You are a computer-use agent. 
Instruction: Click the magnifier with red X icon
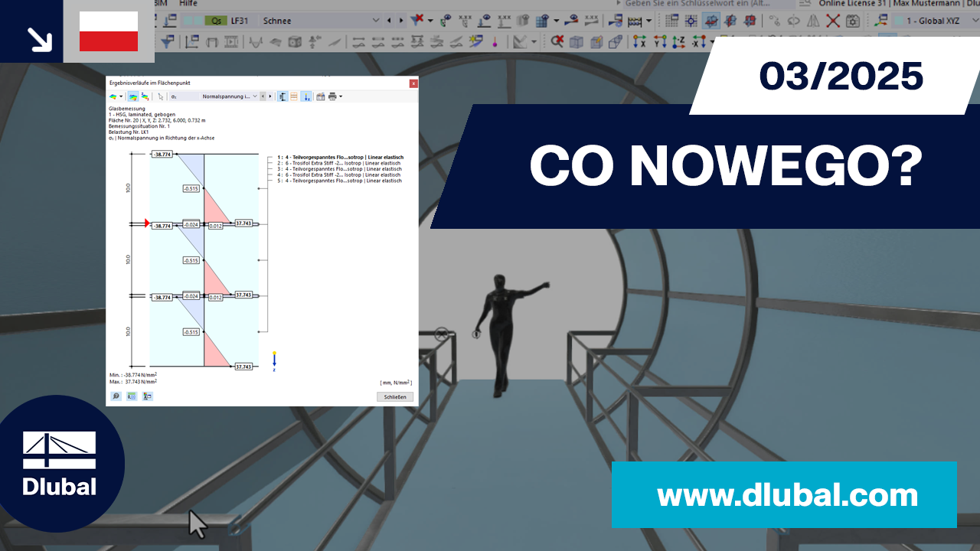click(x=557, y=41)
